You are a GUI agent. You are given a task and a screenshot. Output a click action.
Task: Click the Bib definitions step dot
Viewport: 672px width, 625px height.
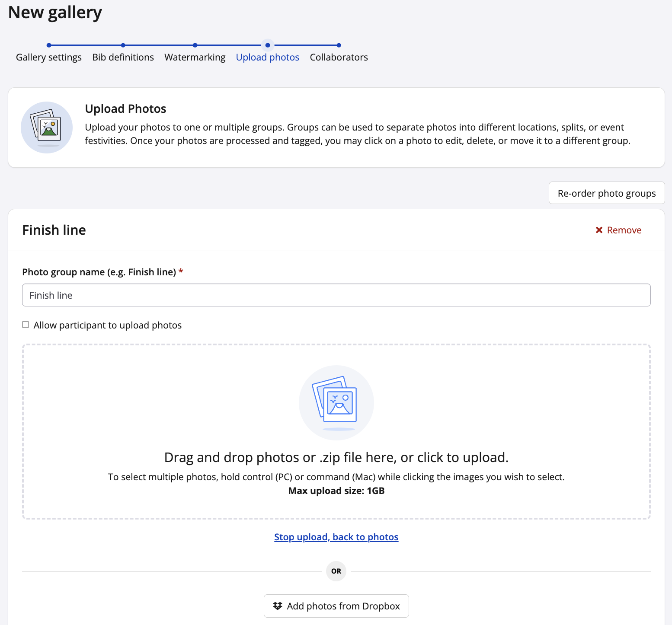click(x=123, y=45)
